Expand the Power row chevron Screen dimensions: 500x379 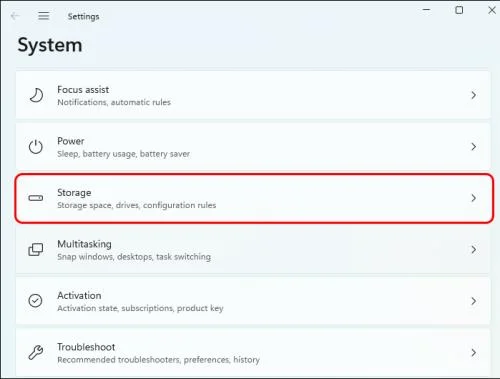473,147
